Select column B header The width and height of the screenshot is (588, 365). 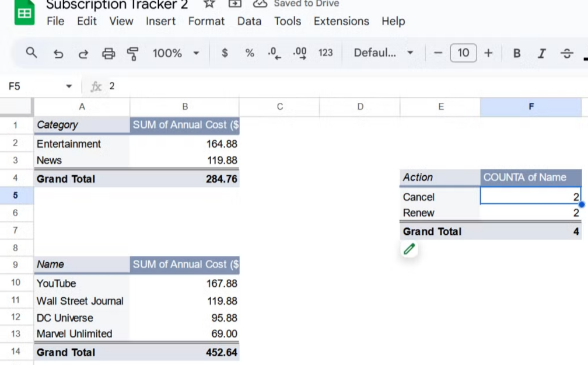click(184, 107)
